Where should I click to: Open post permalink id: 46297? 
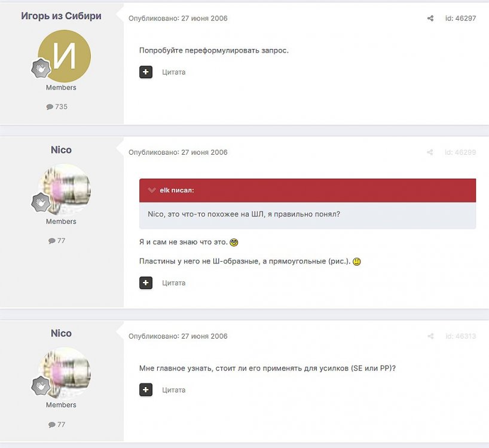click(460, 19)
